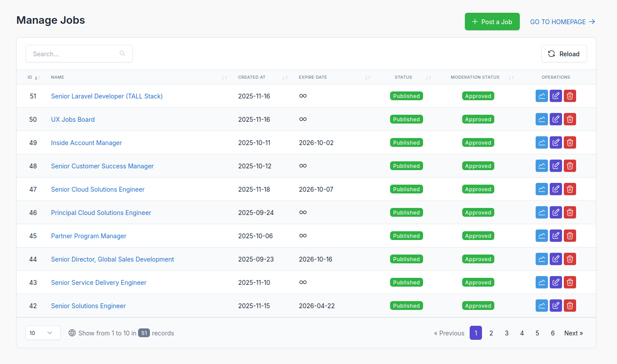Toggle sorting on the Created At column

[285, 77]
